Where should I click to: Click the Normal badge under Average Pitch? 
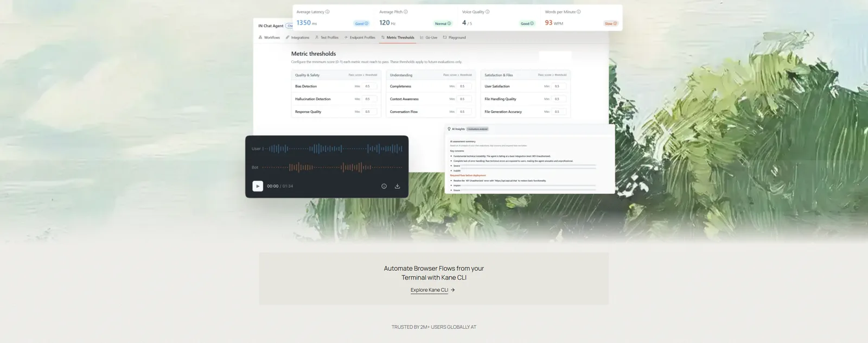point(443,23)
